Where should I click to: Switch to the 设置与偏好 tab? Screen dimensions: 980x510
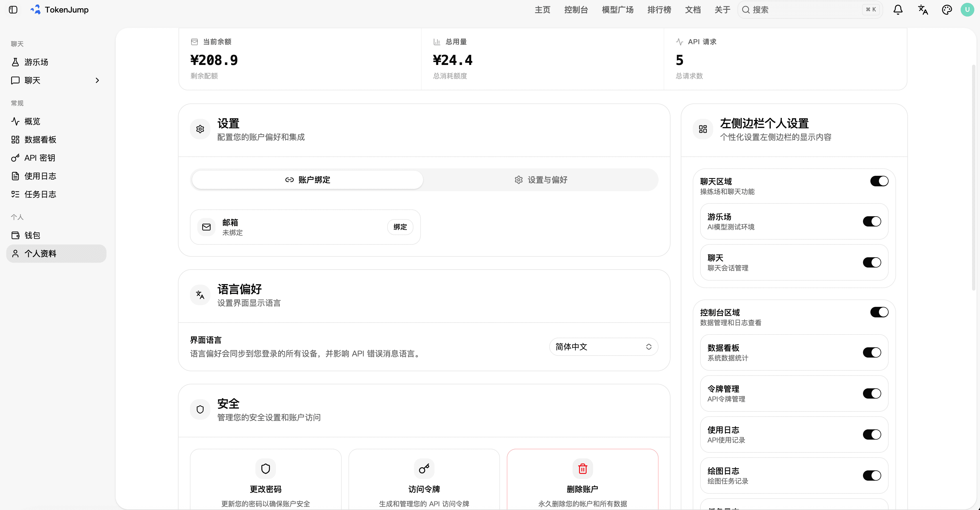point(541,180)
